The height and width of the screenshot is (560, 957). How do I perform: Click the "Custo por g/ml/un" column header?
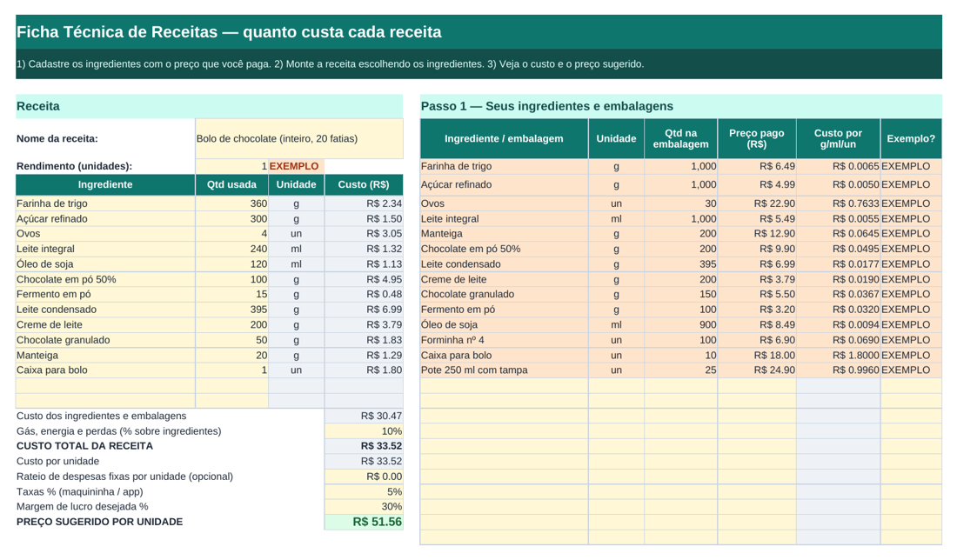pyautogui.click(x=838, y=138)
